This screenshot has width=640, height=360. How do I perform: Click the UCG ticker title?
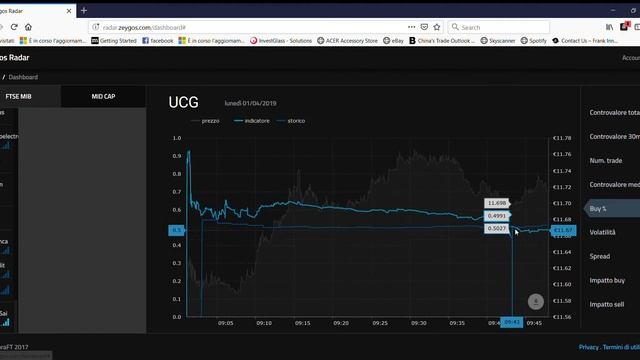pyautogui.click(x=184, y=102)
